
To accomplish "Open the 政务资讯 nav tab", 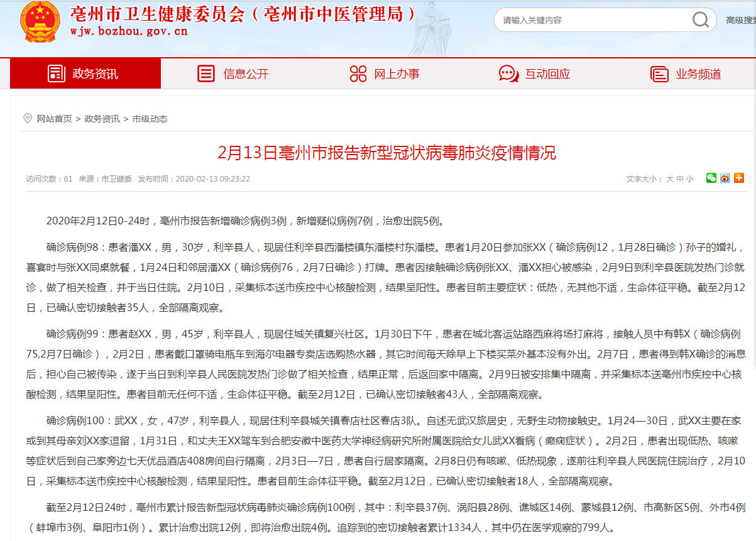I will click(x=85, y=74).
